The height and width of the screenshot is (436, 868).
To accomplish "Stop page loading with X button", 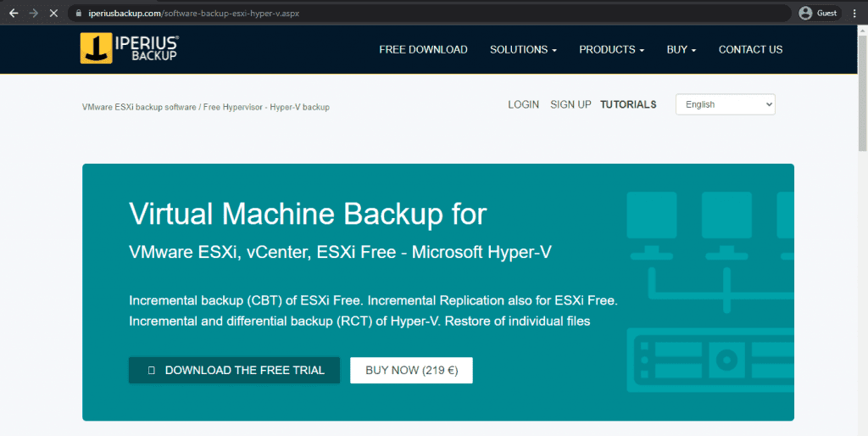I will (x=54, y=14).
